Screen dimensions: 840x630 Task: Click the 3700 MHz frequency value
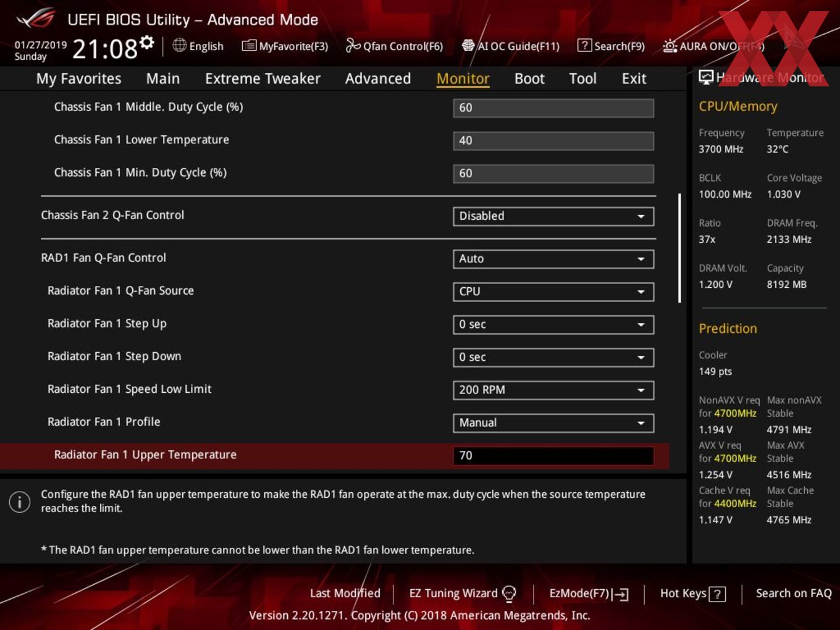click(x=721, y=149)
